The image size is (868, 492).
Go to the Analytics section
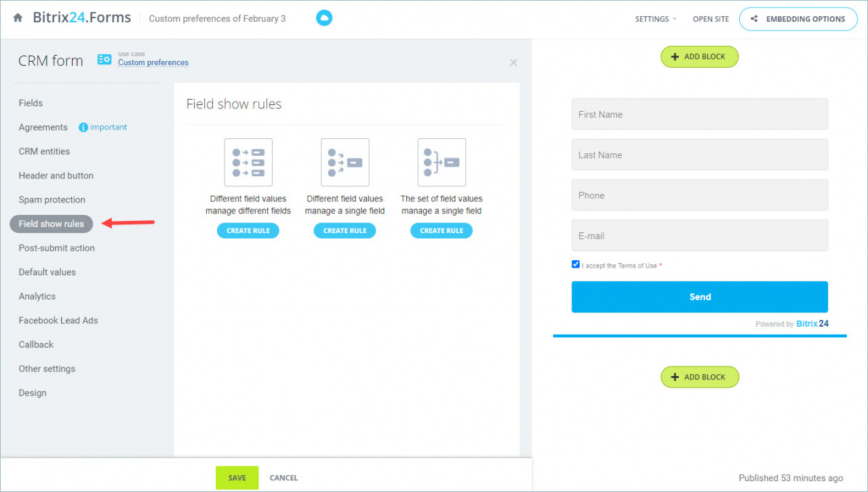coord(37,296)
